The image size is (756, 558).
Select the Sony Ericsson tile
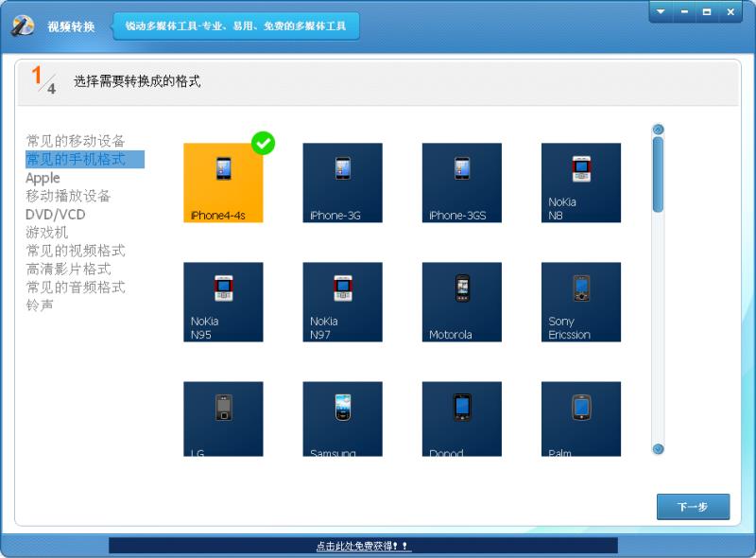[581, 302]
